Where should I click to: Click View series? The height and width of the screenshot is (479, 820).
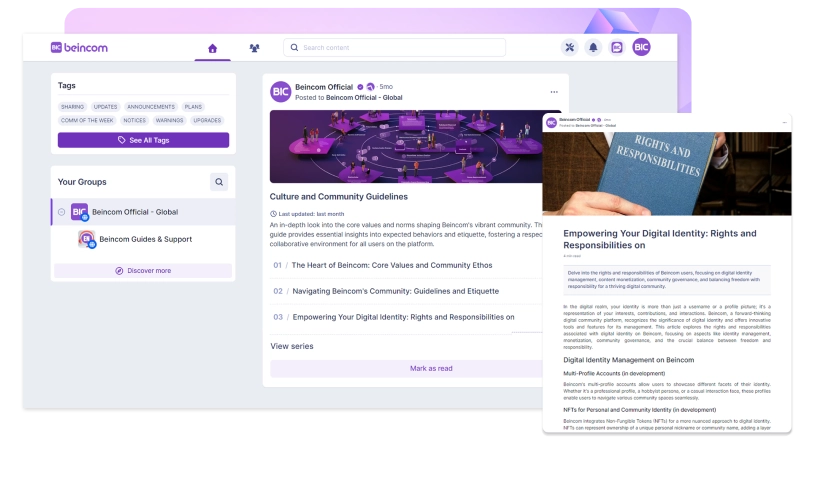click(x=292, y=346)
